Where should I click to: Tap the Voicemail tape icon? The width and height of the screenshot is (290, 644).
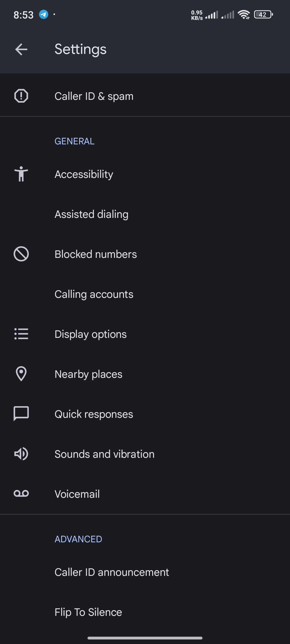[21, 493]
